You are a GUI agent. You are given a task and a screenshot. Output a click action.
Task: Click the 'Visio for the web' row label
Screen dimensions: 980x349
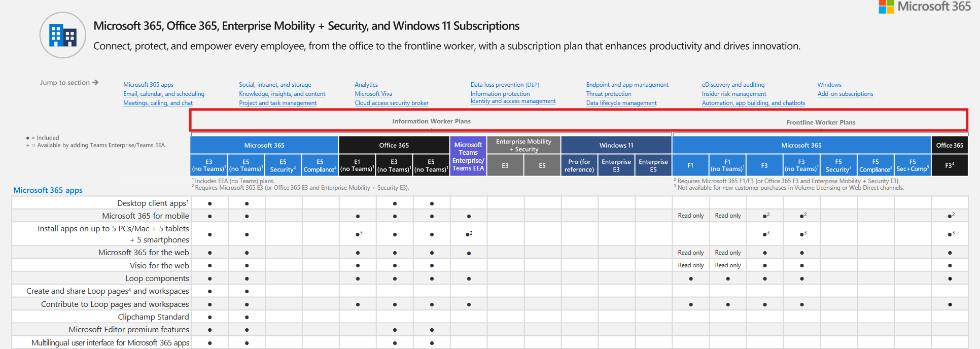pos(159,266)
